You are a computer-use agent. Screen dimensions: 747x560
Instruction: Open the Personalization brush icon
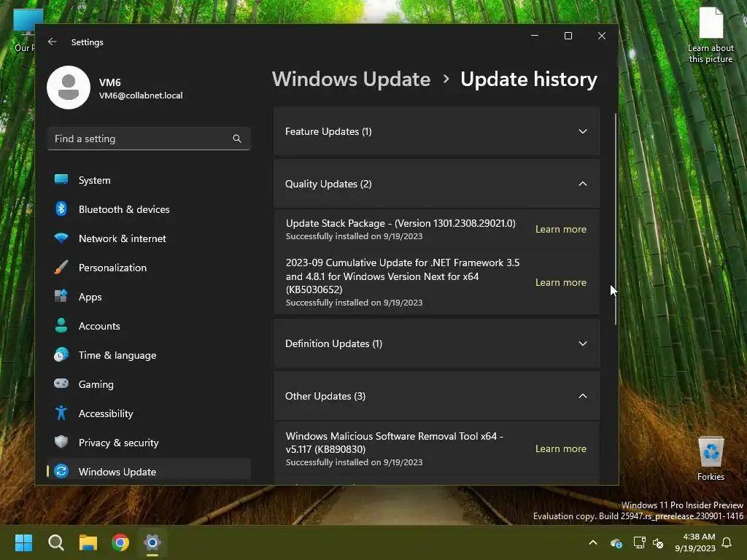coord(61,267)
